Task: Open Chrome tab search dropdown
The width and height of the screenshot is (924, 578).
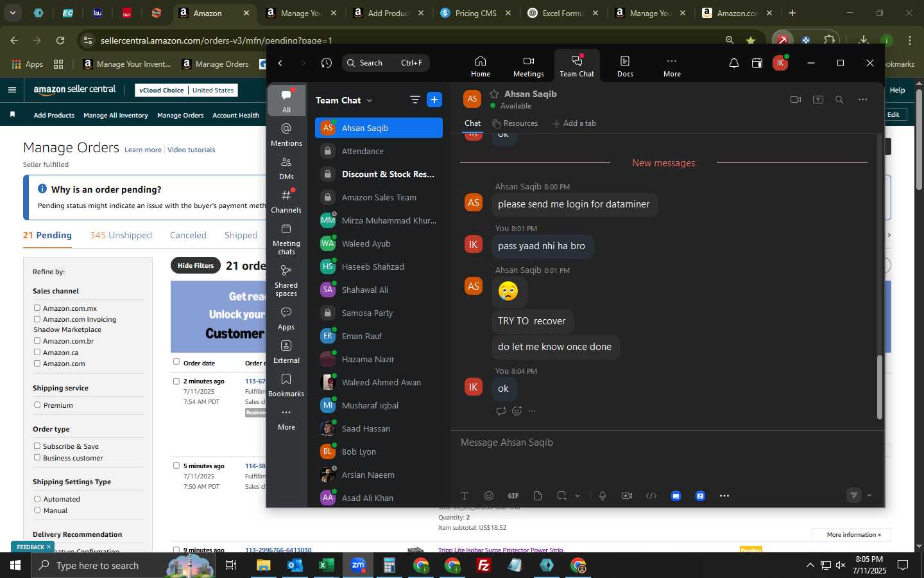Action: [12, 13]
